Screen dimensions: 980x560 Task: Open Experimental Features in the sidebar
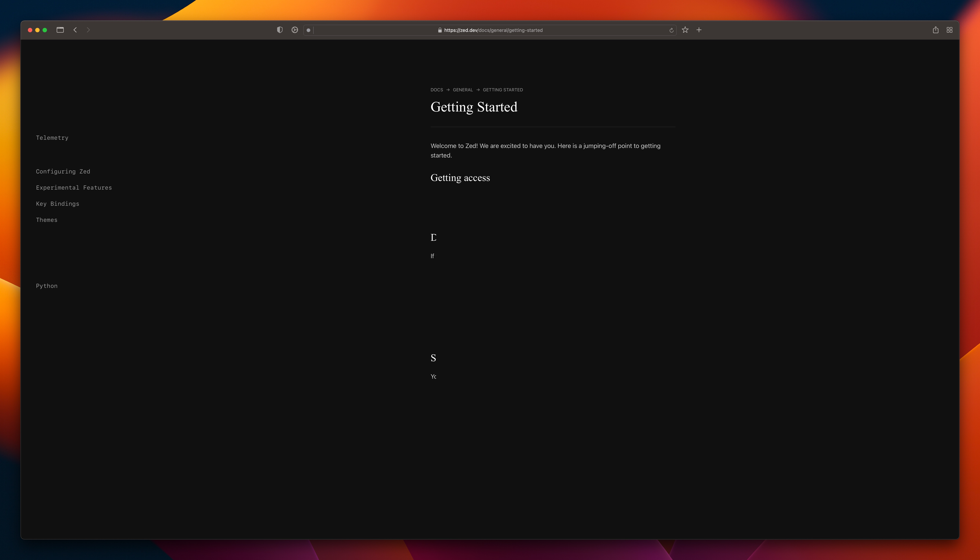point(74,188)
